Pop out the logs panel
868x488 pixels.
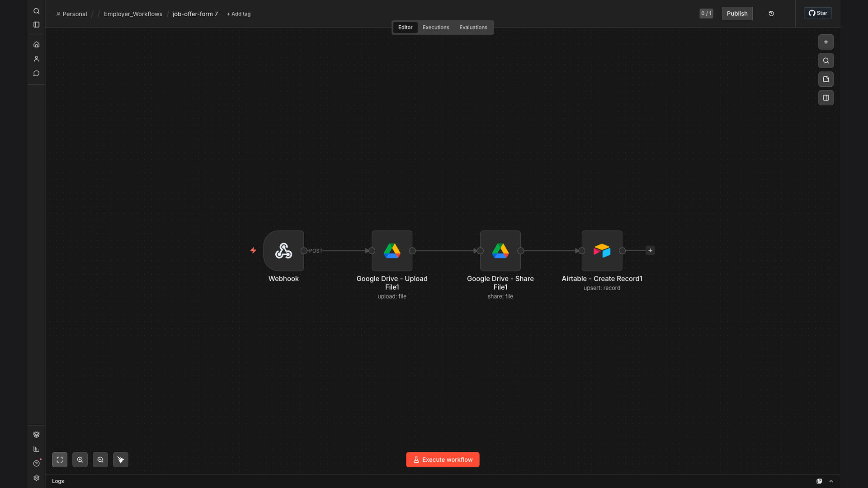point(819,481)
